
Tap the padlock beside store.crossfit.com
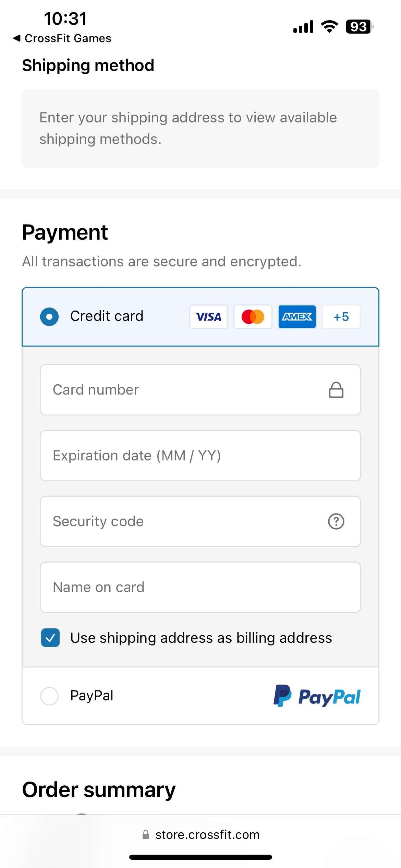click(146, 834)
